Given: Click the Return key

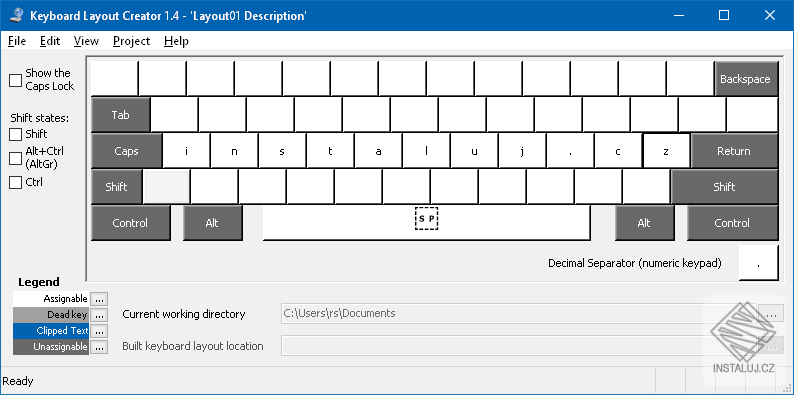Looking at the screenshot, I should (734, 151).
